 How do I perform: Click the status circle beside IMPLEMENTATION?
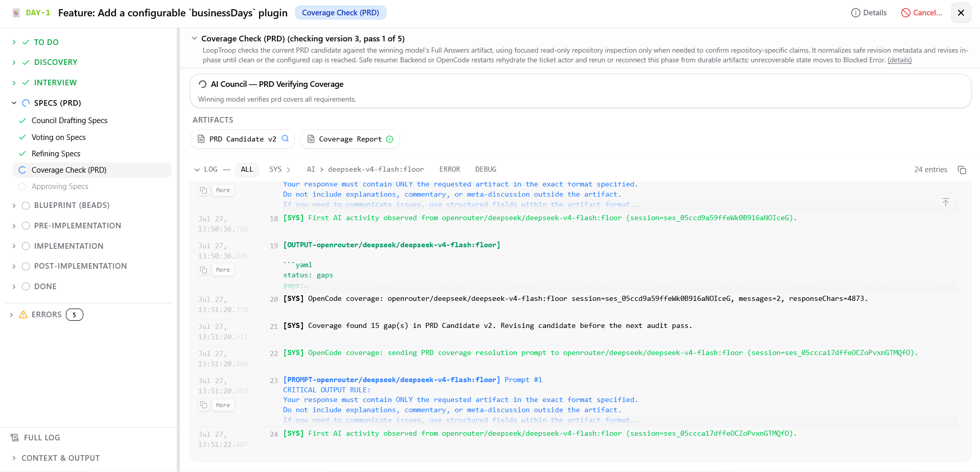[26, 246]
